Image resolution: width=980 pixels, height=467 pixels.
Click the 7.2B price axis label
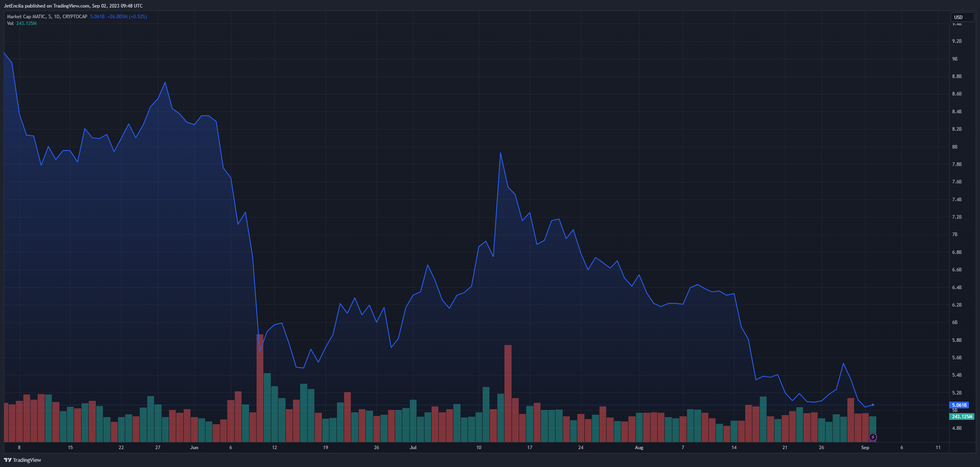(957, 217)
